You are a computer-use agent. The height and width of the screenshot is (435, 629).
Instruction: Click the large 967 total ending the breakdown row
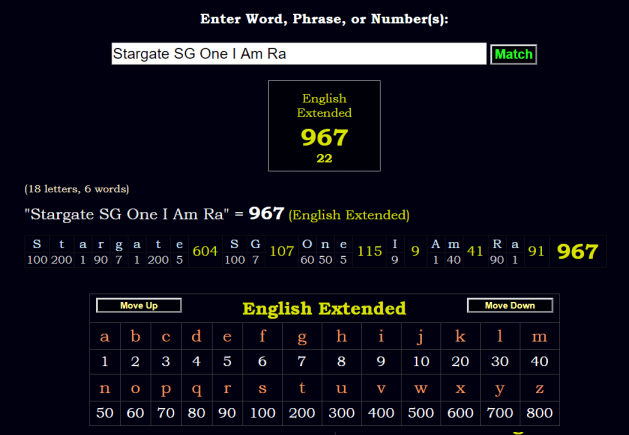click(x=578, y=252)
